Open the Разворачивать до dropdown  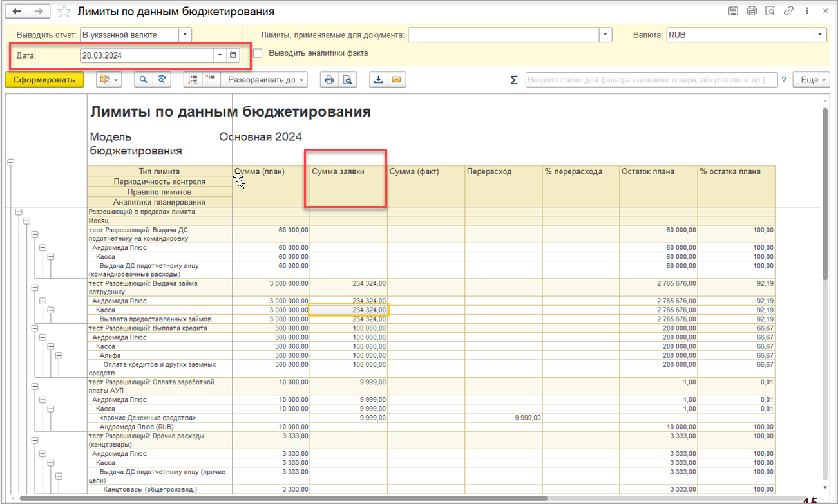coord(264,80)
